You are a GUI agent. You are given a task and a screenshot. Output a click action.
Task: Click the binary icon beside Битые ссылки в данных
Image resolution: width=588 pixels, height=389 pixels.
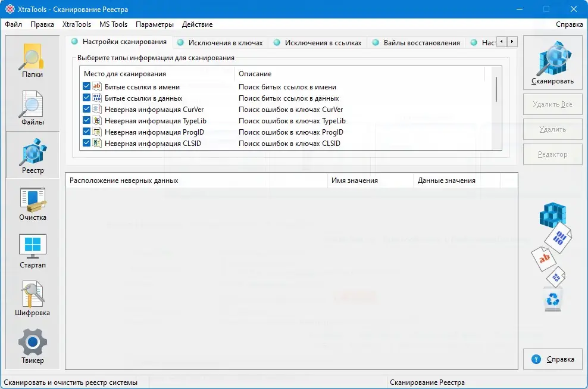[97, 98]
